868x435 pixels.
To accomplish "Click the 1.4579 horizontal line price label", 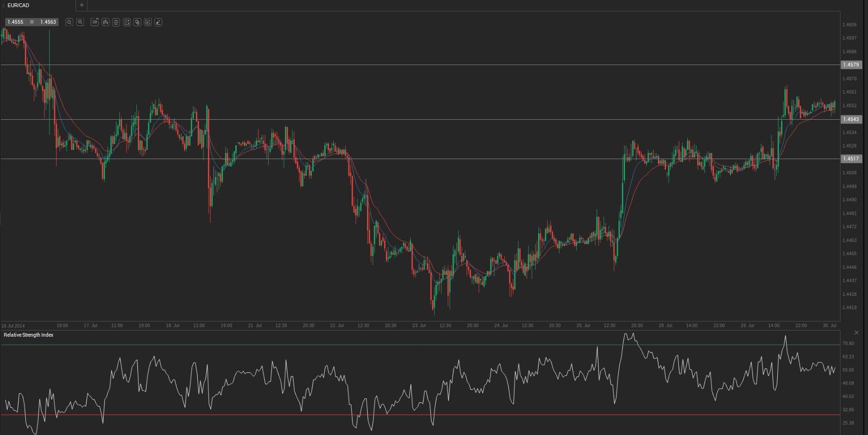I will [851, 65].
